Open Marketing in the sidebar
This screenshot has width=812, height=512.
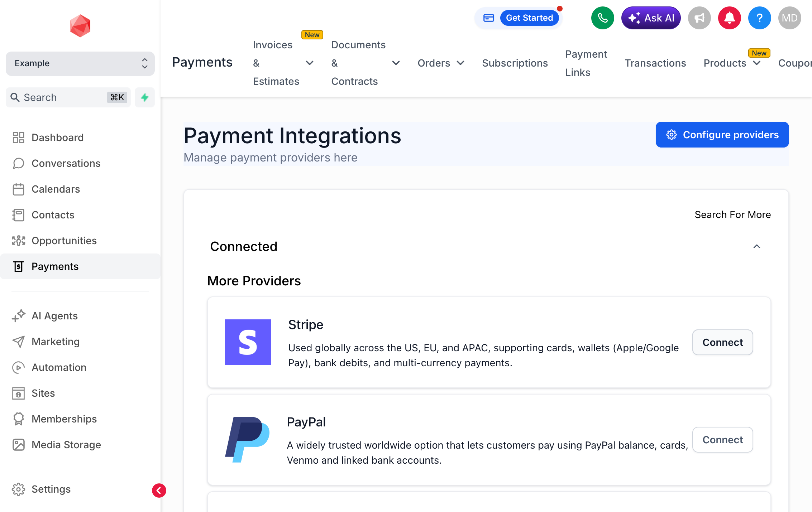pyautogui.click(x=80, y=342)
